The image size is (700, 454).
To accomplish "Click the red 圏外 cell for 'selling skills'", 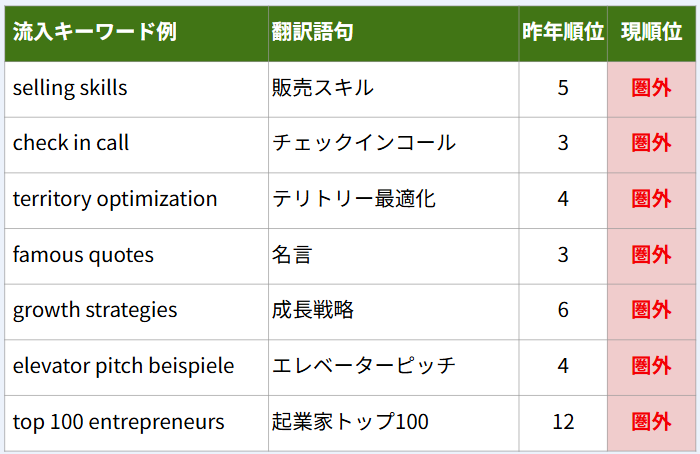I will point(651,88).
